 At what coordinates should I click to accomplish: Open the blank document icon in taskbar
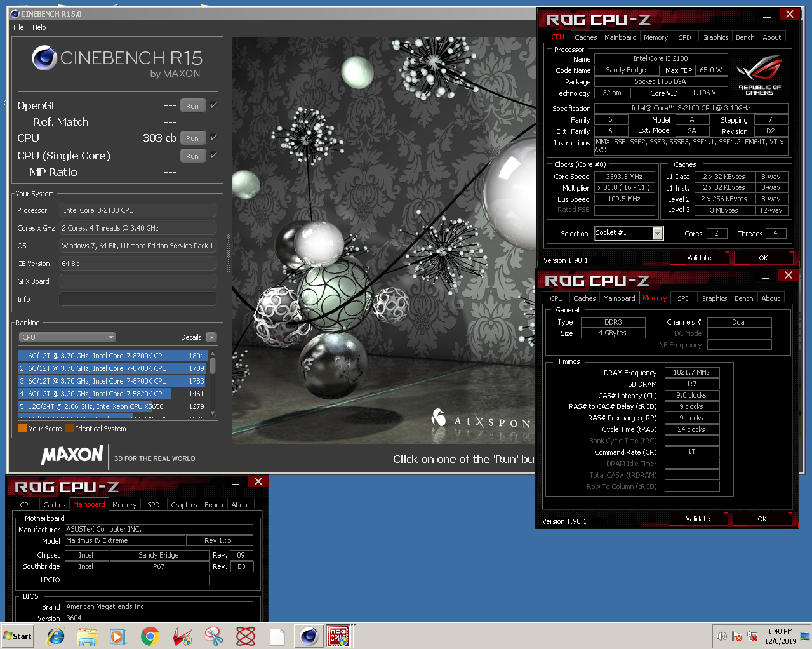pos(277,636)
